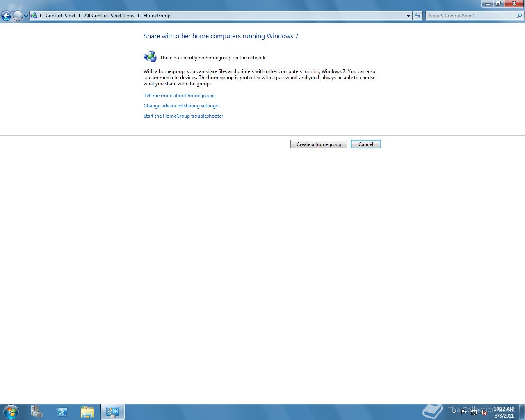Viewport: 525px width, 420px height.
Task: Select the HomeGroup breadcrumb
Action: 157,16
